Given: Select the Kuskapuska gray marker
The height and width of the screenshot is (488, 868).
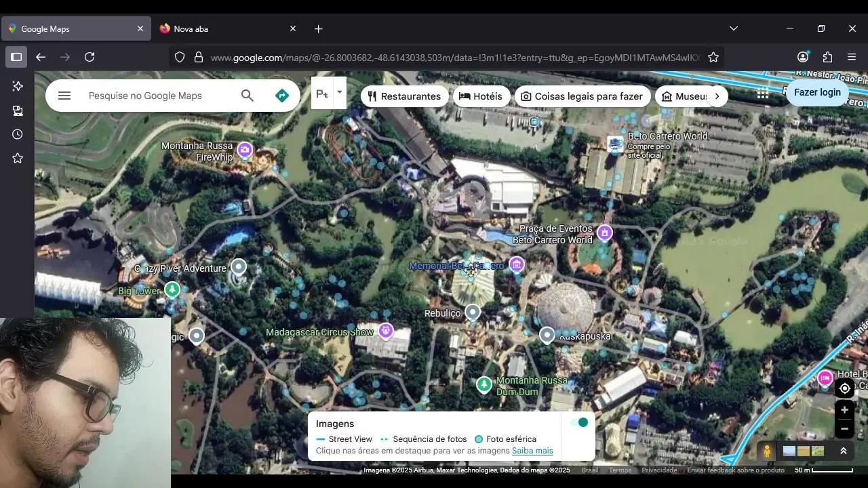Looking at the screenshot, I should [x=547, y=335].
